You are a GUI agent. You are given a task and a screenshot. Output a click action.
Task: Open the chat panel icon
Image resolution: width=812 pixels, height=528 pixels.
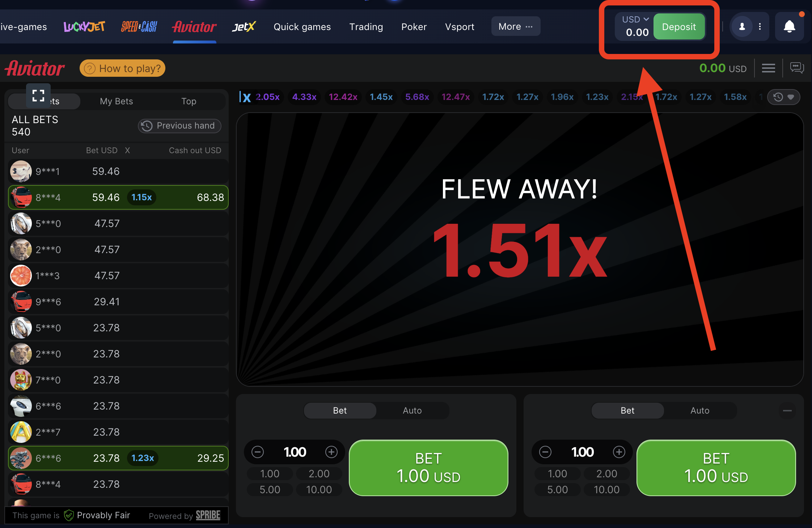pyautogui.click(x=796, y=68)
